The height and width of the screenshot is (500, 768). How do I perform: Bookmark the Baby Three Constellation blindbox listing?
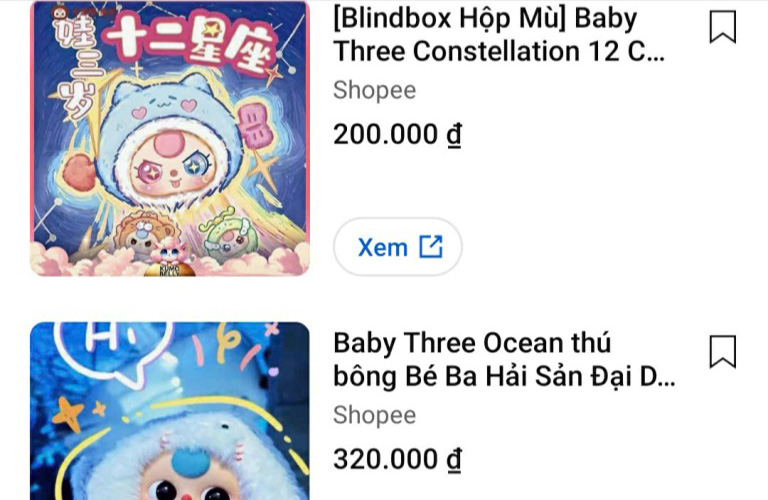coord(722,27)
